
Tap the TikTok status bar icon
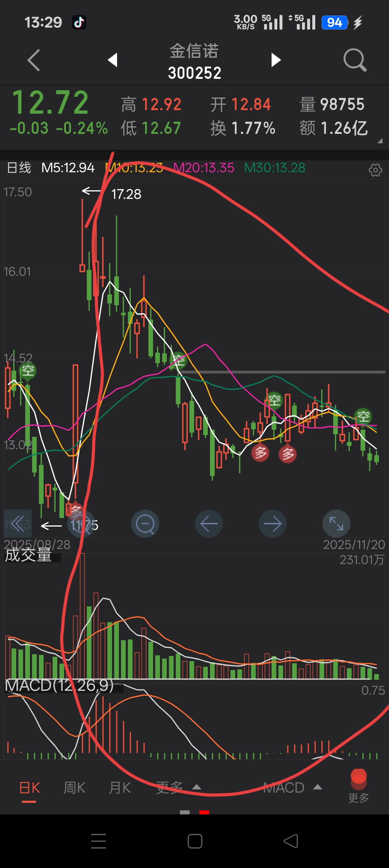tap(79, 22)
